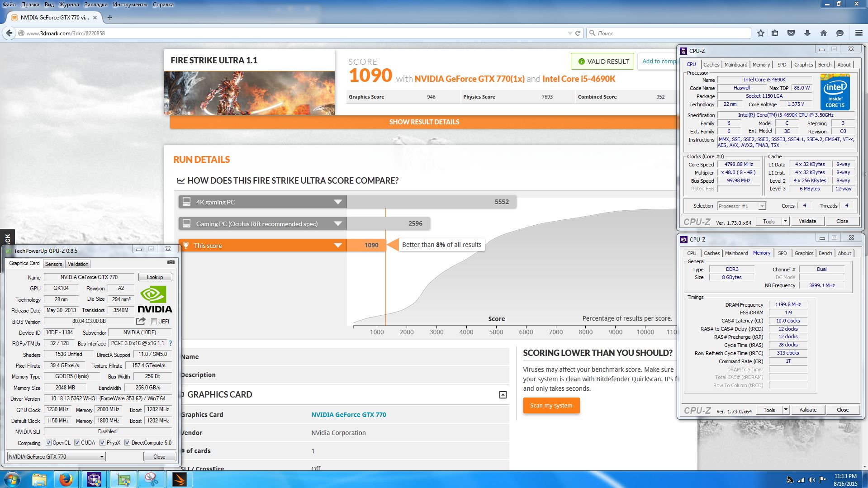The height and width of the screenshot is (488, 868).
Task: Open the Журнал menu
Action: point(69,4)
